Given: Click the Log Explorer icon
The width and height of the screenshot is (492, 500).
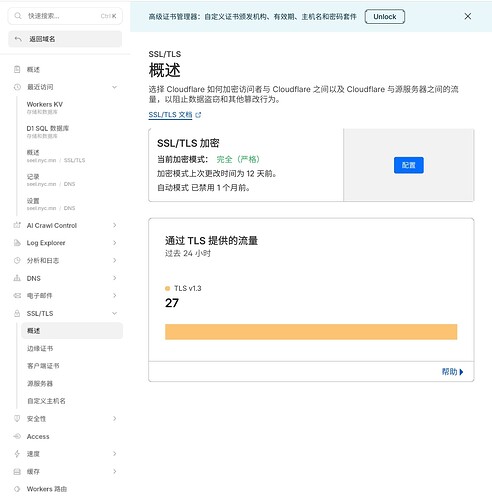Looking at the screenshot, I should tap(17, 243).
